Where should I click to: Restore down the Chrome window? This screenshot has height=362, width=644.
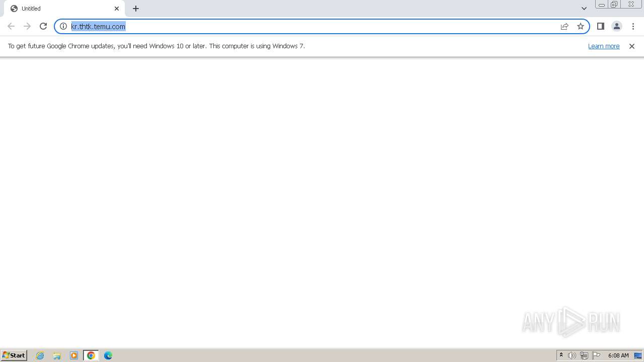pyautogui.click(x=614, y=5)
